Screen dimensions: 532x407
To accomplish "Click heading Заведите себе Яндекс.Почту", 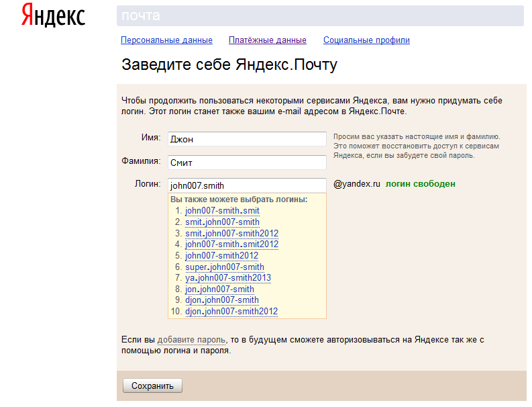I will (229, 64).
